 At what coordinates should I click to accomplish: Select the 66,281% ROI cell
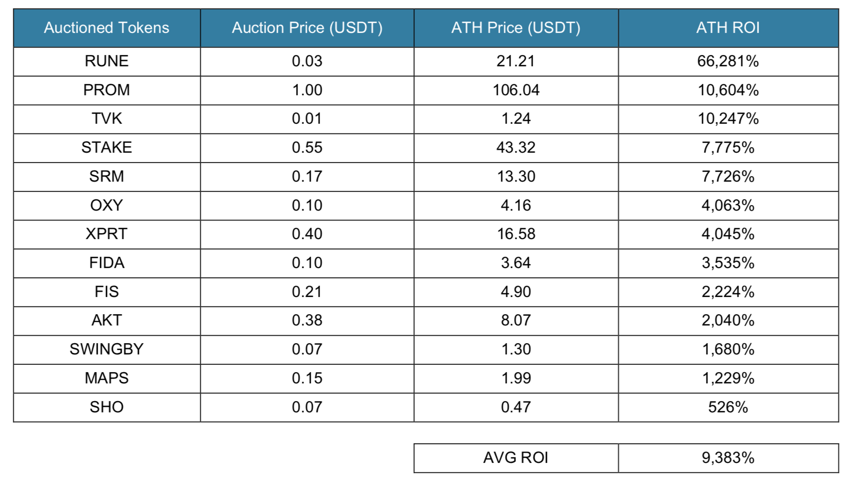[x=728, y=61]
